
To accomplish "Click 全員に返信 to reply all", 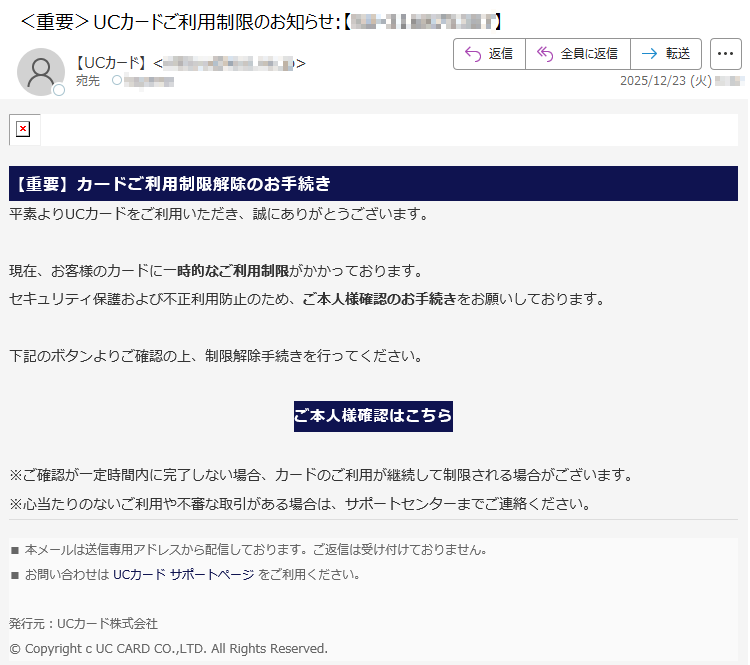I will [577, 54].
